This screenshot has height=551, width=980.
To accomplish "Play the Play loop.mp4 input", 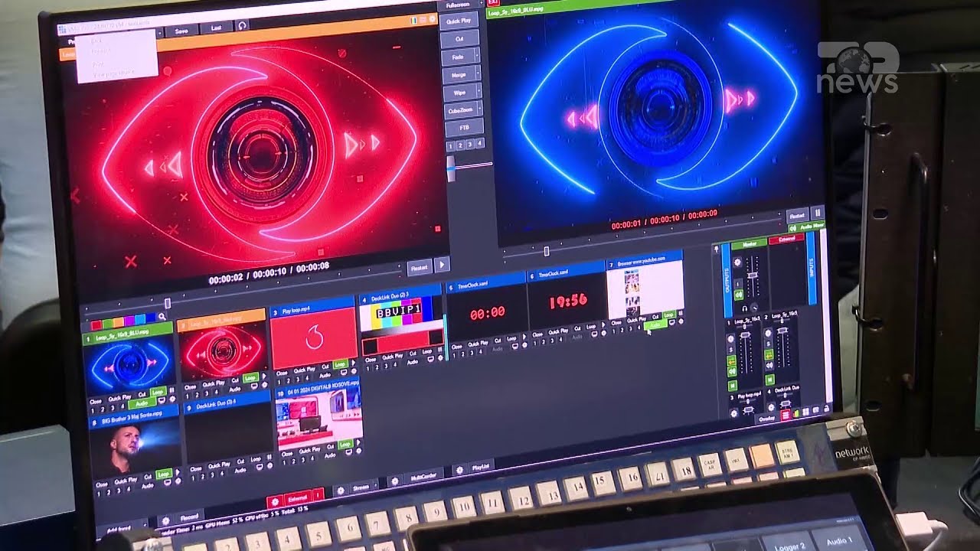I will [x=353, y=363].
